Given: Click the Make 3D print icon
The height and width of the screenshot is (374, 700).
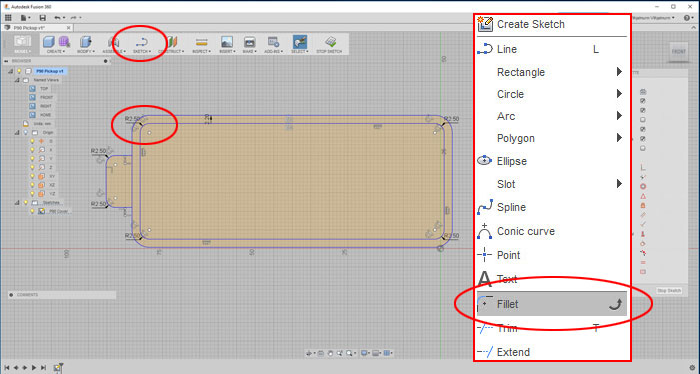Looking at the screenshot, I should [x=250, y=42].
